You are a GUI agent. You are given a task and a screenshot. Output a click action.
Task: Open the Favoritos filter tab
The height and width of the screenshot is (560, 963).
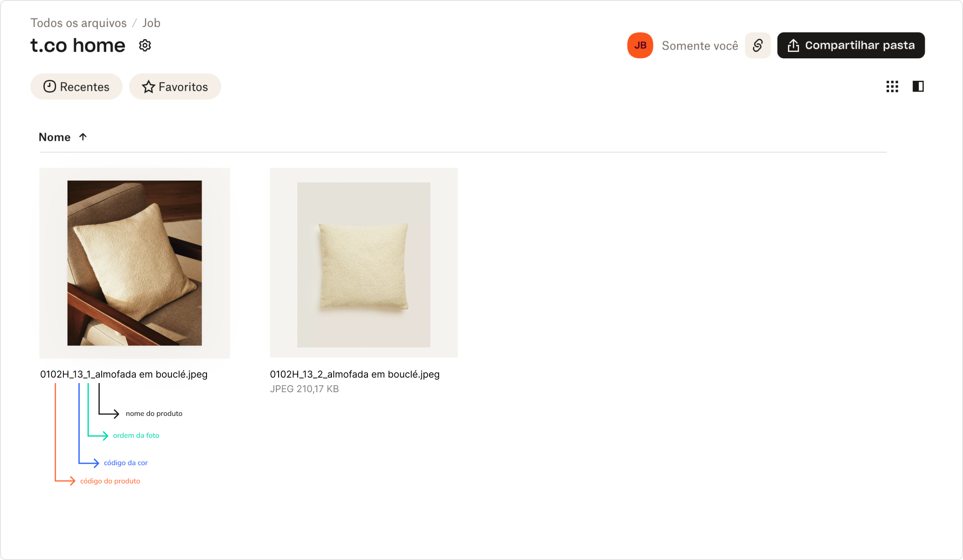[x=175, y=87]
